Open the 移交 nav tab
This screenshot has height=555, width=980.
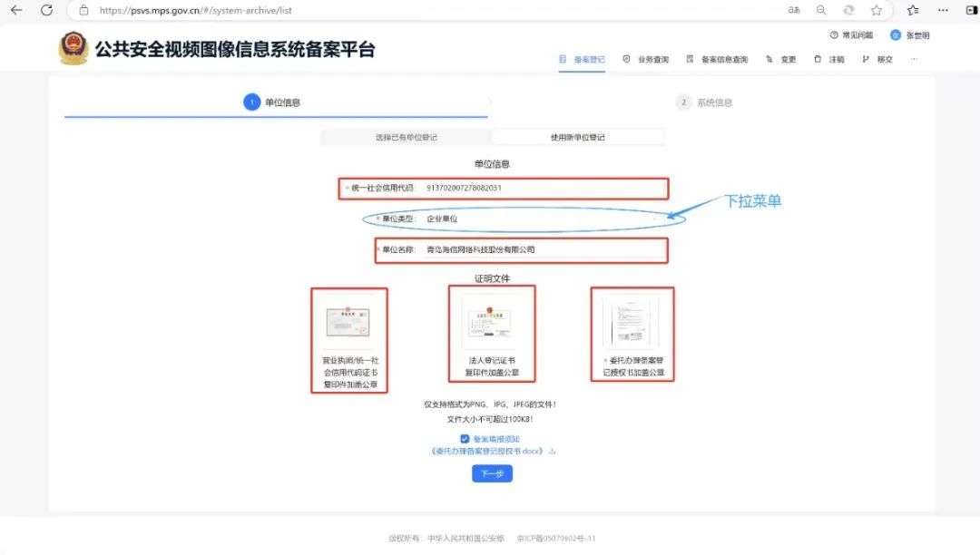(877, 59)
